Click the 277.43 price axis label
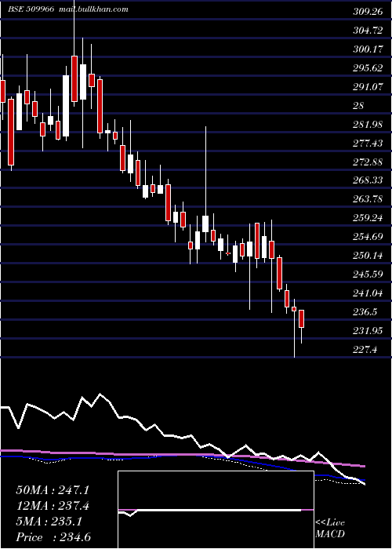The width and height of the screenshot is (392, 549). point(368,143)
